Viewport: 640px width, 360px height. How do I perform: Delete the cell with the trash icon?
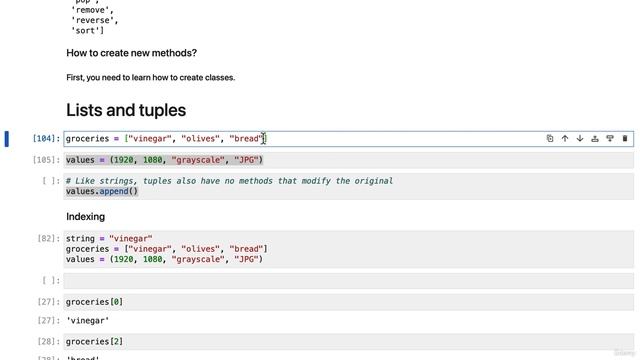click(x=625, y=138)
